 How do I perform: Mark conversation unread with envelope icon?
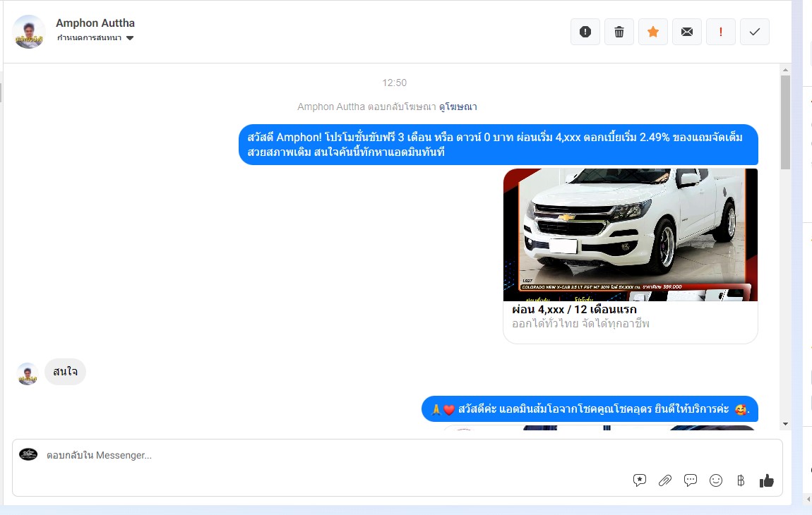pos(687,32)
